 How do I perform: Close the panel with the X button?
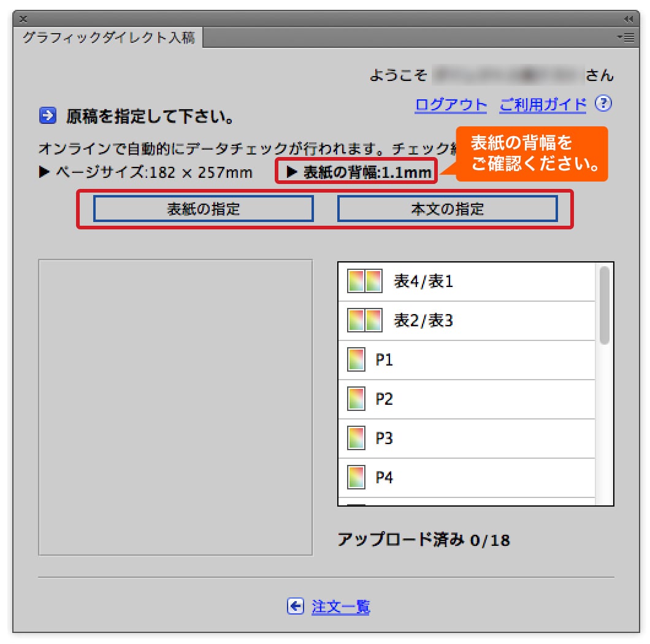[x=23, y=18]
